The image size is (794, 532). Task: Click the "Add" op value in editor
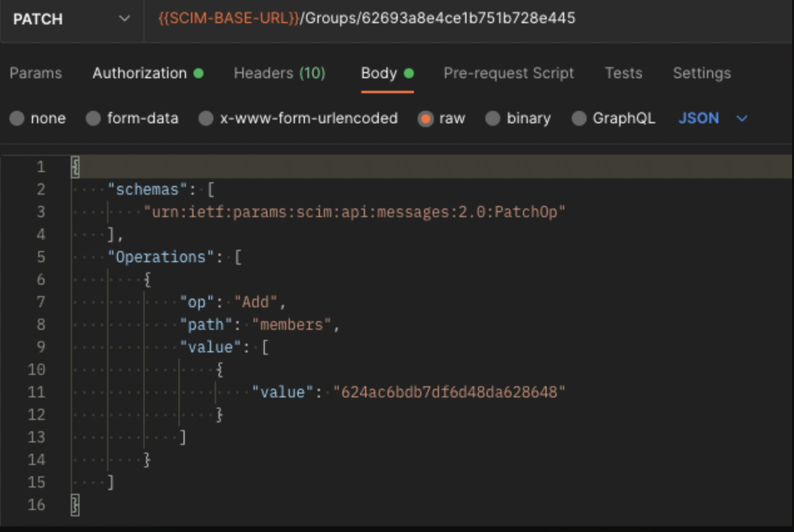255,302
